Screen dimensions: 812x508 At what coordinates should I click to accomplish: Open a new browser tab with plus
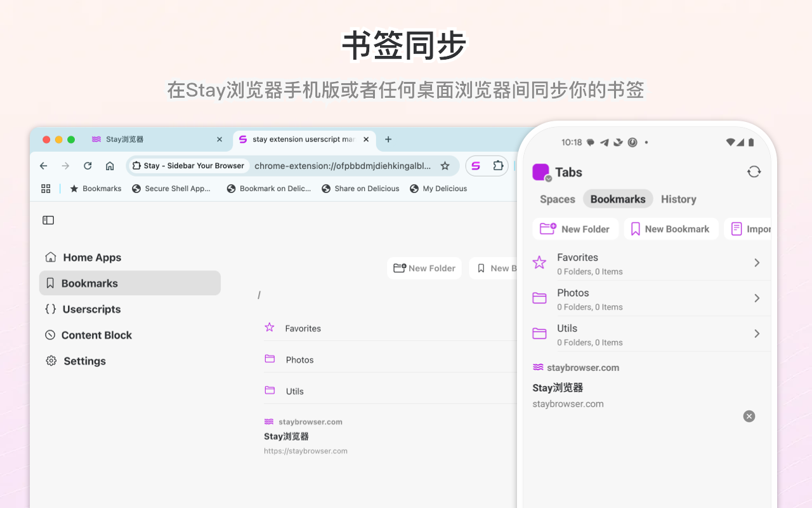click(x=388, y=140)
